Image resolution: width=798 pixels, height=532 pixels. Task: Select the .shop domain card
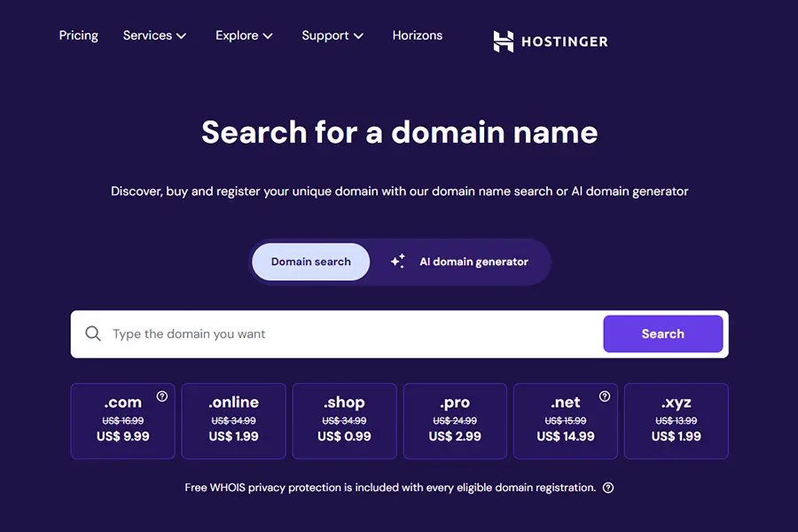point(345,421)
